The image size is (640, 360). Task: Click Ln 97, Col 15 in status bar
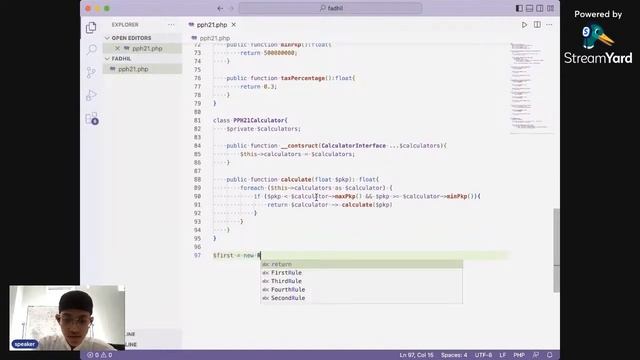coord(416,355)
